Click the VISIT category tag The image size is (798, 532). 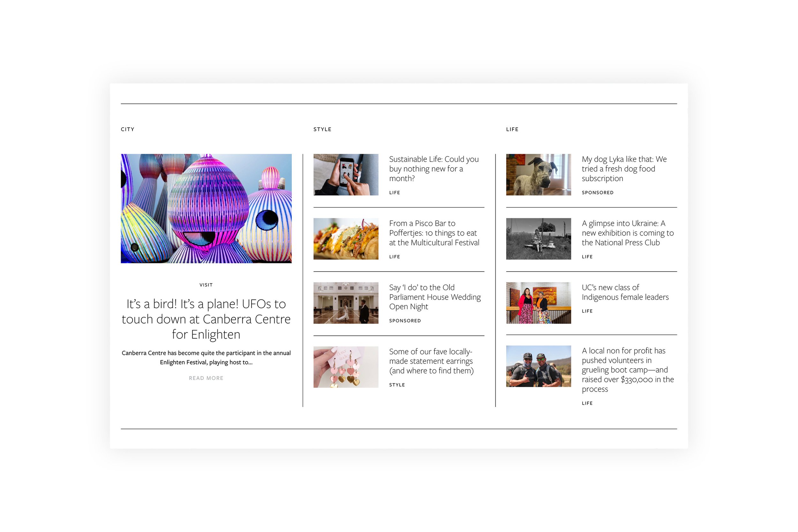click(206, 285)
